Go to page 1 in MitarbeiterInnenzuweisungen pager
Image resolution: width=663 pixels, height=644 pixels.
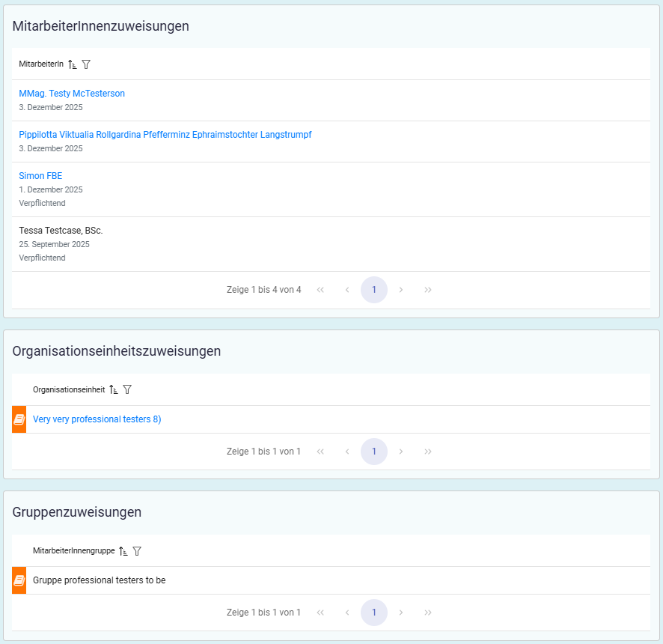374,290
